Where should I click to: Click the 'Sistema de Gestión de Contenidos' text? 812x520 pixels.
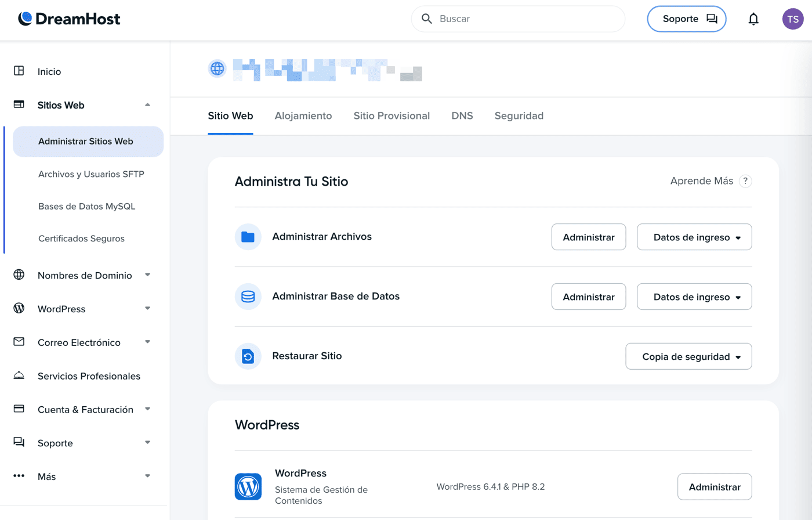click(321, 495)
